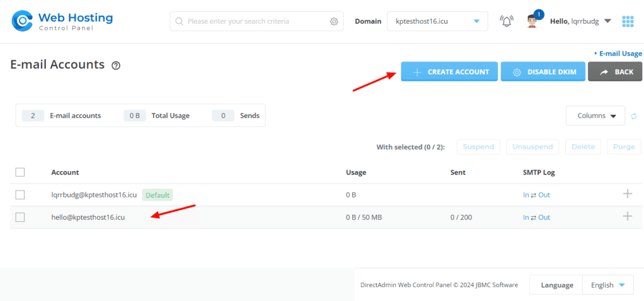Click the Web Hosting Control Panel logo
The width and height of the screenshot is (644, 301).
(62, 21)
